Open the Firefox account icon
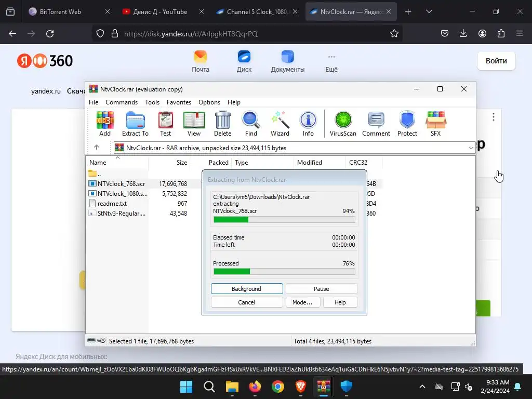This screenshot has height=399, width=532. [482, 33]
